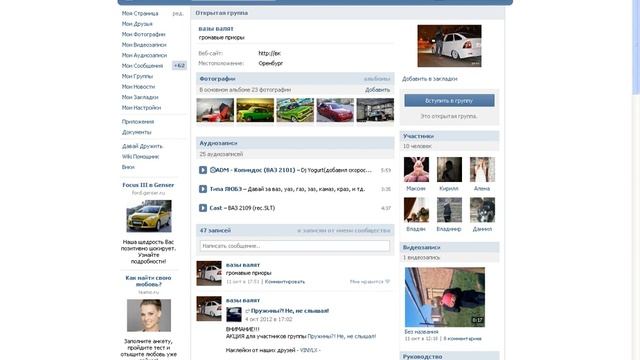Click Добавить в закладки link

click(430, 79)
